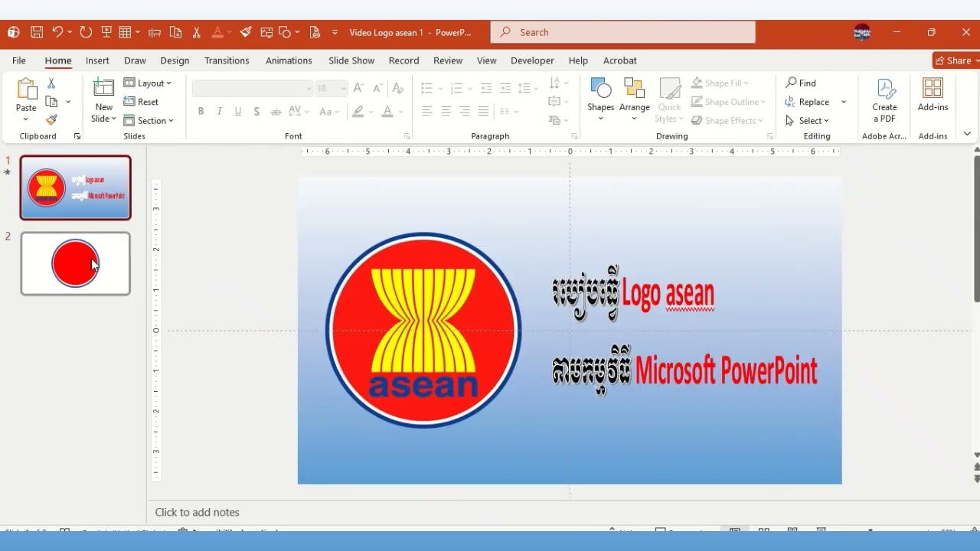Toggle Strikethrough formatting
980x551 pixels.
pyautogui.click(x=276, y=112)
